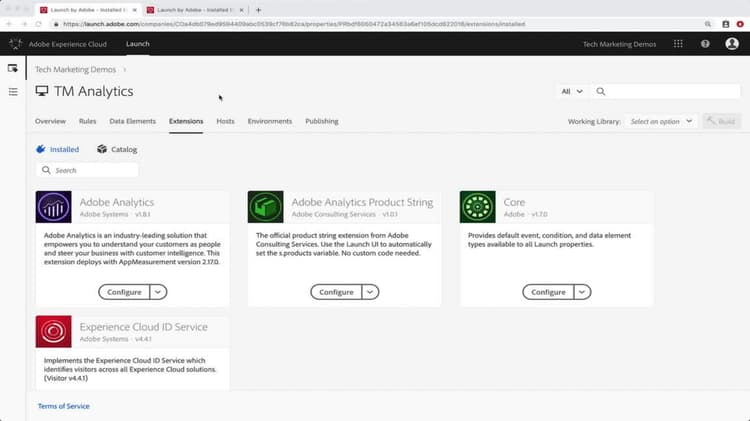Click the properties sidebar icon
This screenshot has height=421, width=750.
13,68
